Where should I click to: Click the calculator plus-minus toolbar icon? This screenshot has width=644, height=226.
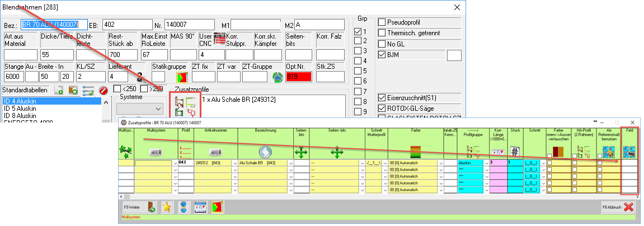tap(200, 207)
